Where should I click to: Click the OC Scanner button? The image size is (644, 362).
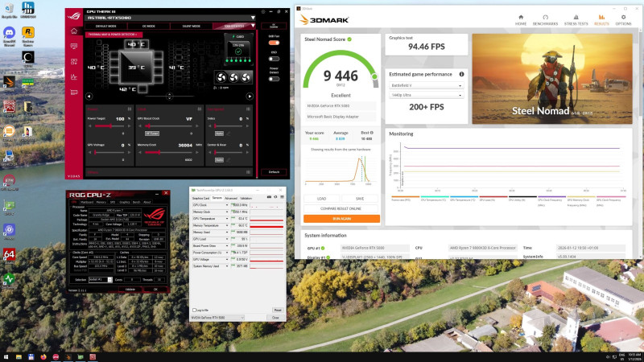pyautogui.click(x=274, y=26)
